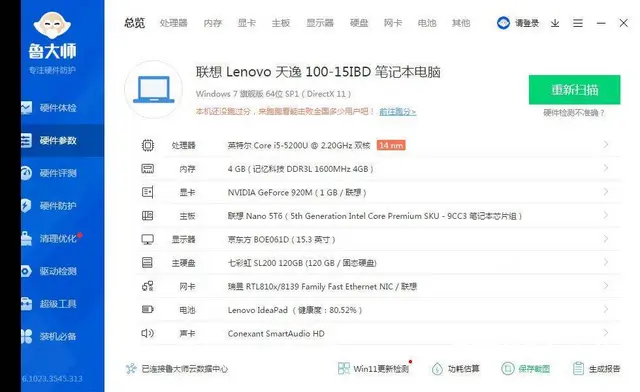Follow the 前往跑分 link

(x=398, y=111)
